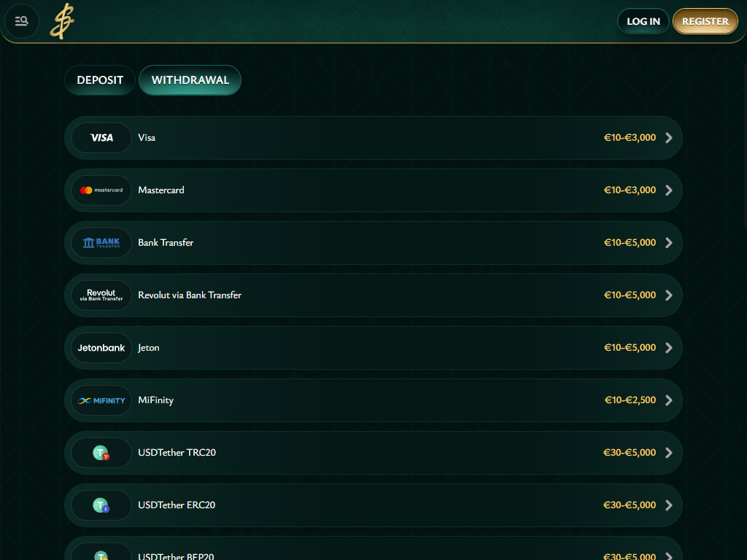Click the Jetonbank logo badge
Viewport: 747px width, 560px height.
[x=101, y=348]
